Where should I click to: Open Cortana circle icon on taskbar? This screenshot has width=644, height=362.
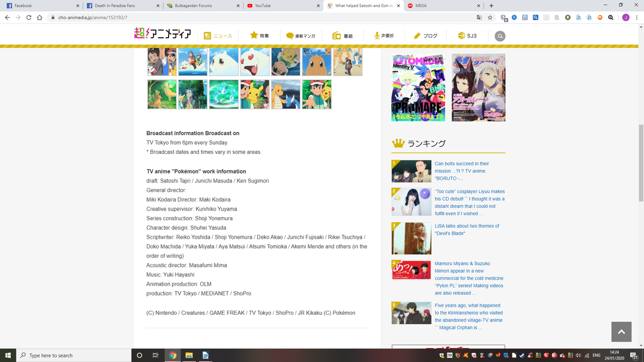[140, 355]
